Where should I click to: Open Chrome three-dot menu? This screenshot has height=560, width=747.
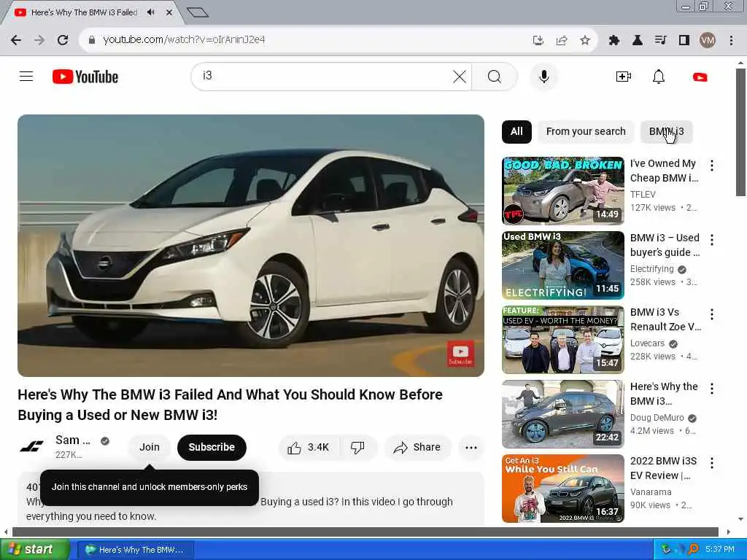(x=731, y=40)
